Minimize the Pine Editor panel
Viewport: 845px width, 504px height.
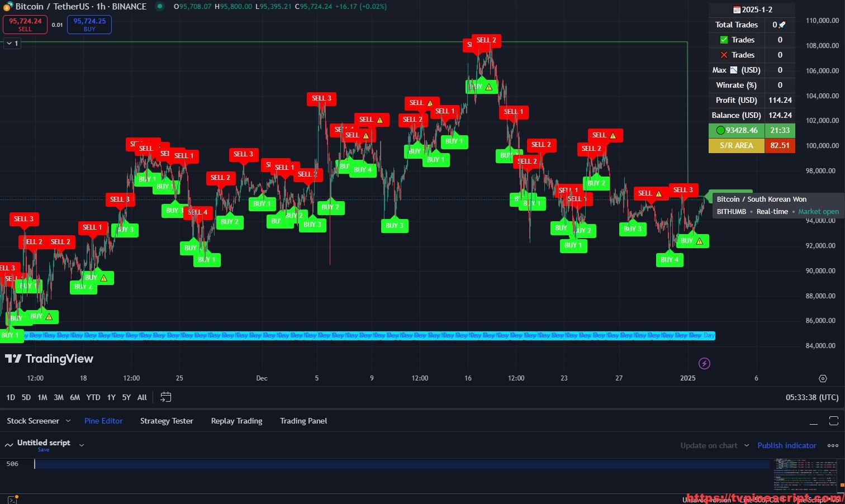[814, 421]
